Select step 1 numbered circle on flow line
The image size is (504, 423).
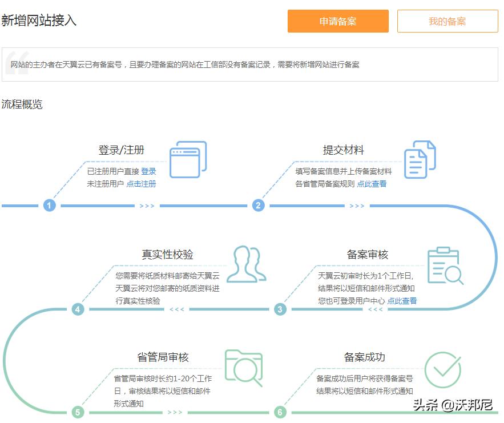coord(49,206)
